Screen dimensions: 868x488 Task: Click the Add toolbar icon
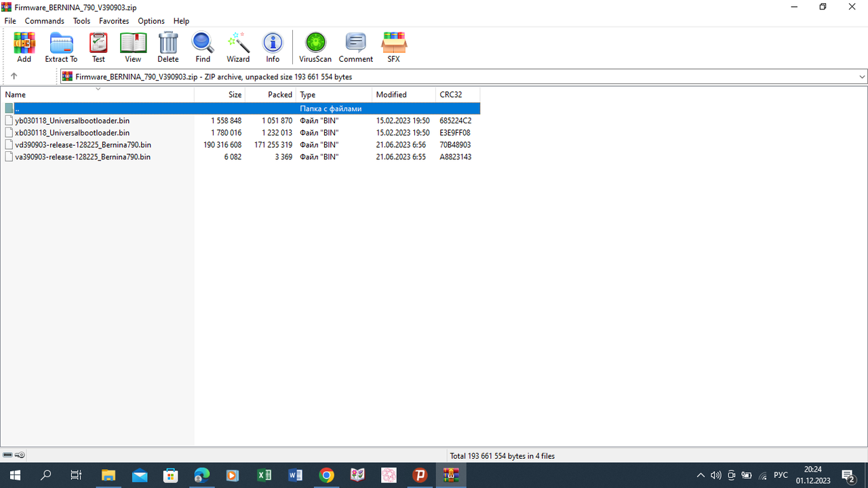pyautogui.click(x=24, y=47)
